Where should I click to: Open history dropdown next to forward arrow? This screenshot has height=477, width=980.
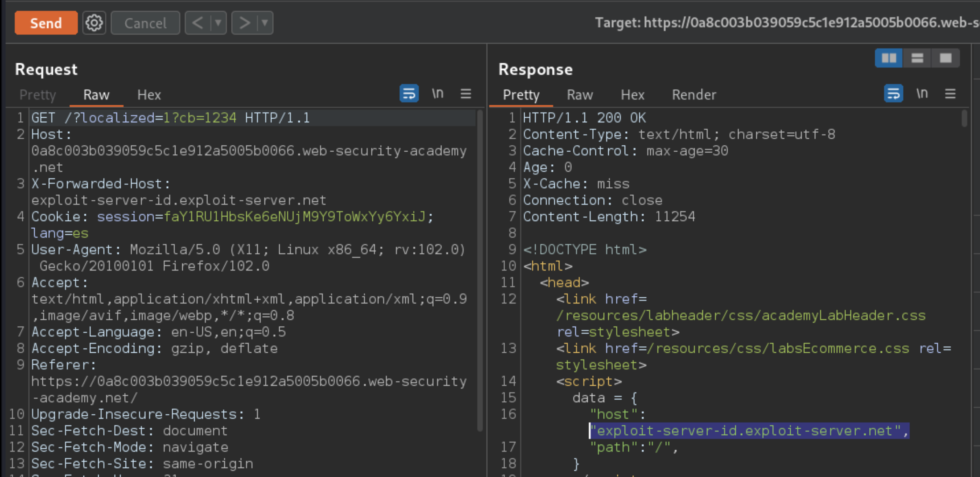(265, 23)
